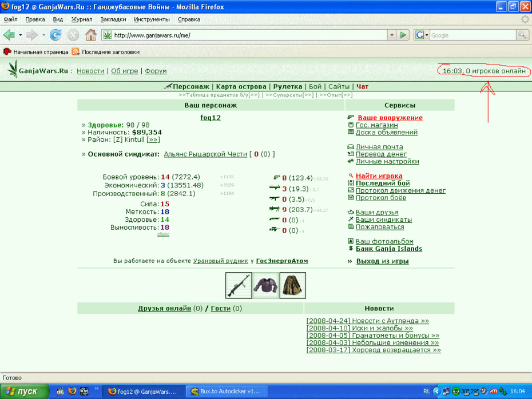Open the Чат tab
This screenshot has width=532, height=399.
click(362, 86)
